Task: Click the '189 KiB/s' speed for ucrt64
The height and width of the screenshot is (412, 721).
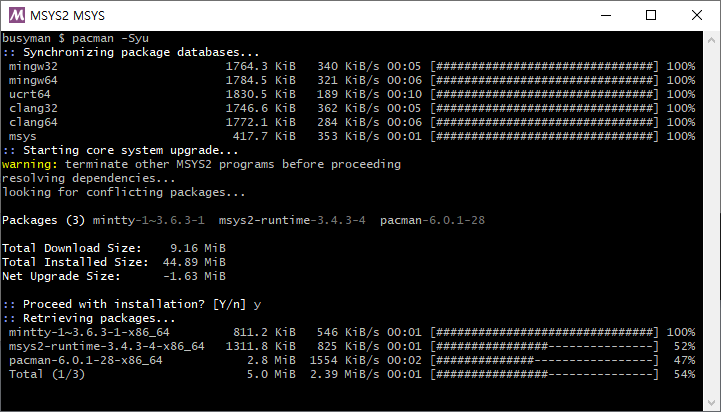Action: (348, 94)
